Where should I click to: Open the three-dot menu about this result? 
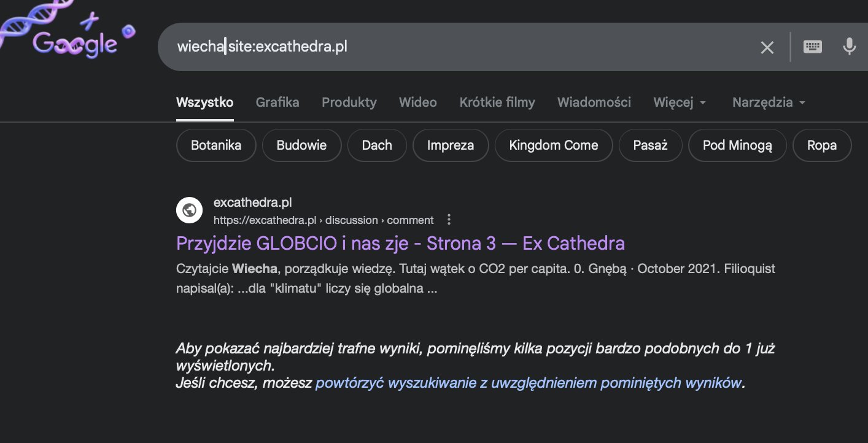pos(449,220)
